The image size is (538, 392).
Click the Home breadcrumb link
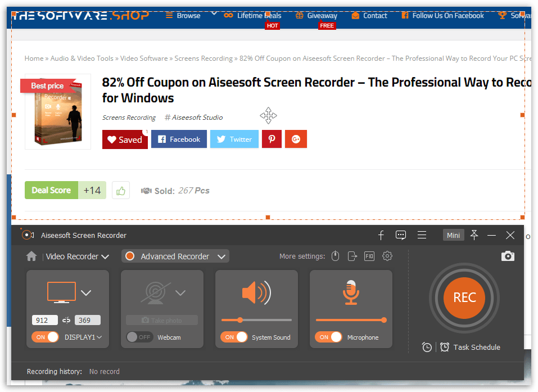[x=34, y=58]
